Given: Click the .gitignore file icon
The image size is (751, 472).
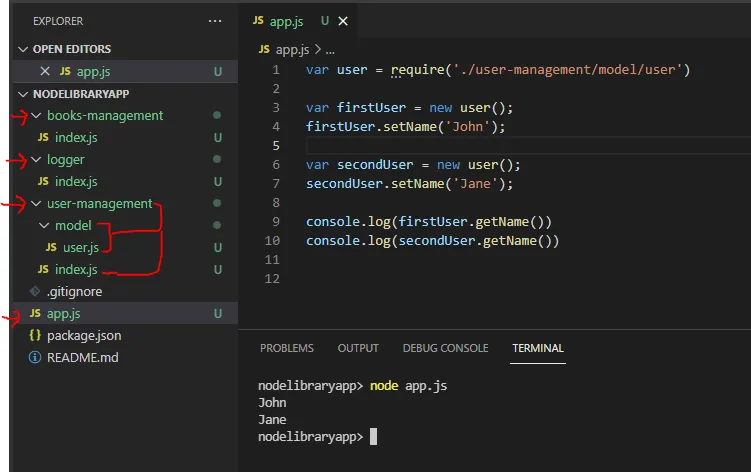Looking at the screenshot, I should coord(36,292).
